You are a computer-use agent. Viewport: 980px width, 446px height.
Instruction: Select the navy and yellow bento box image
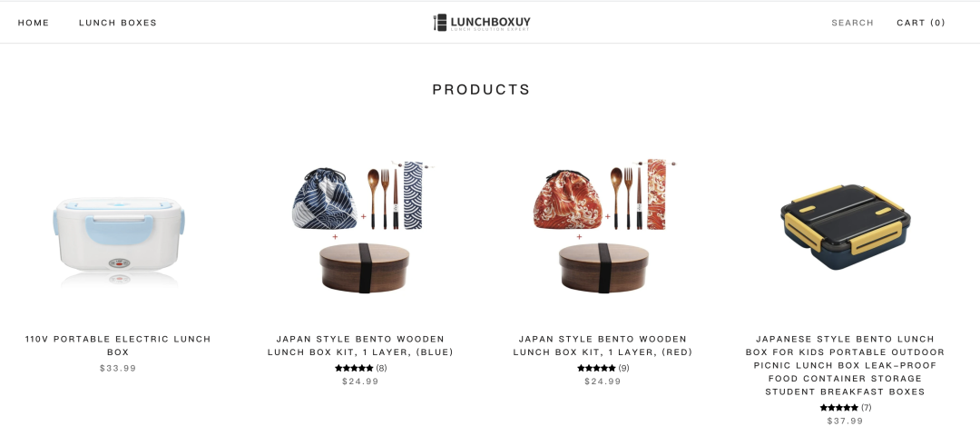coord(845,226)
